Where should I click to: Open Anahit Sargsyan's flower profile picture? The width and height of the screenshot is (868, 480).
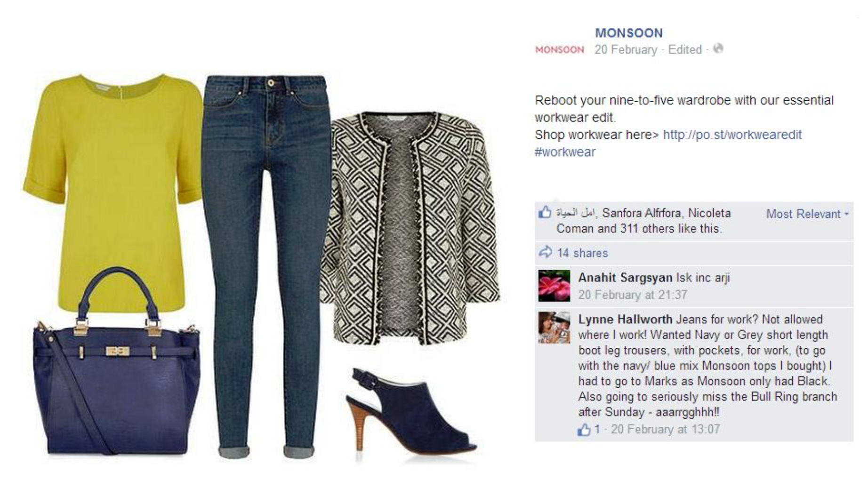click(x=554, y=286)
